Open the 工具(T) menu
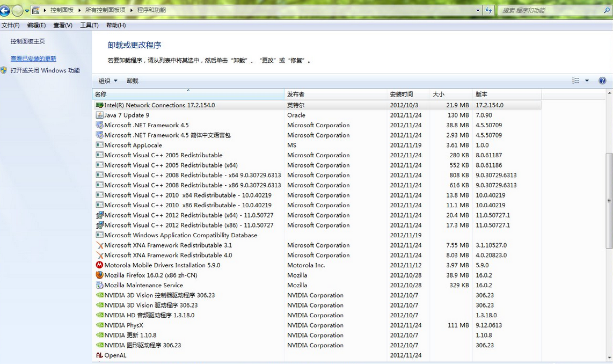Screen dimensions: 613x364 (x=89, y=25)
